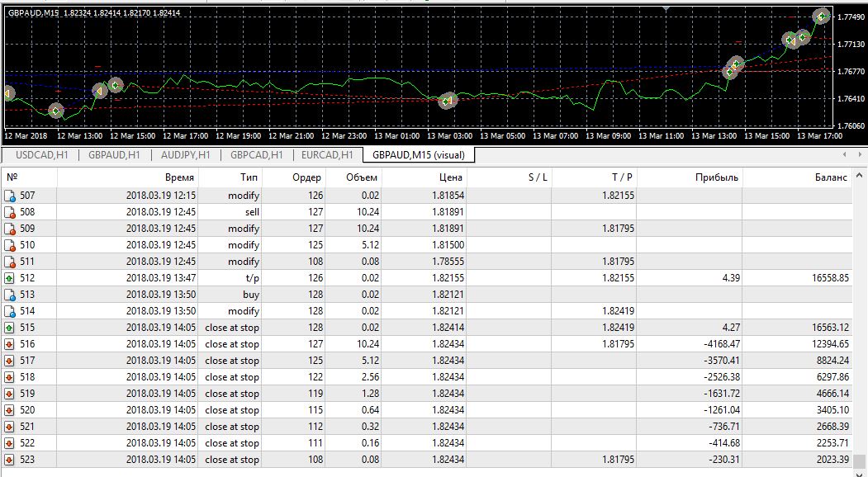
Task: Click the 'sell' type cell in row 508
Action: 252,212
